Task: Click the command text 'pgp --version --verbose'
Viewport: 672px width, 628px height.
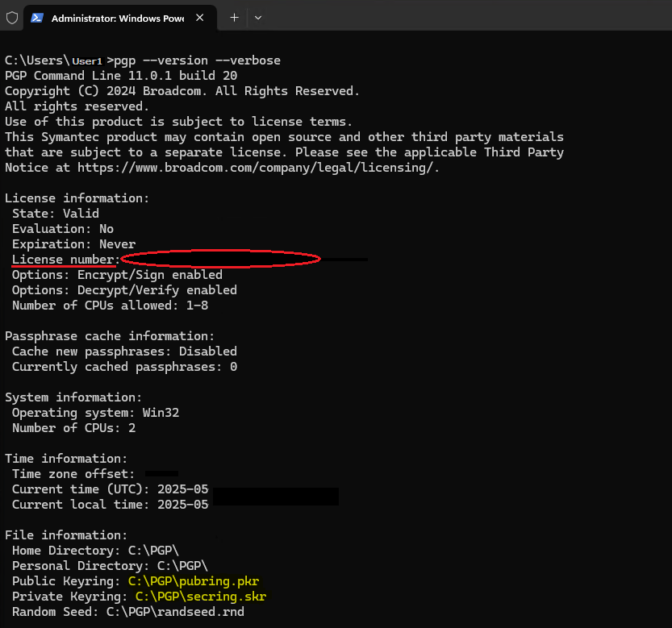Action: click(x=197, y=60)
